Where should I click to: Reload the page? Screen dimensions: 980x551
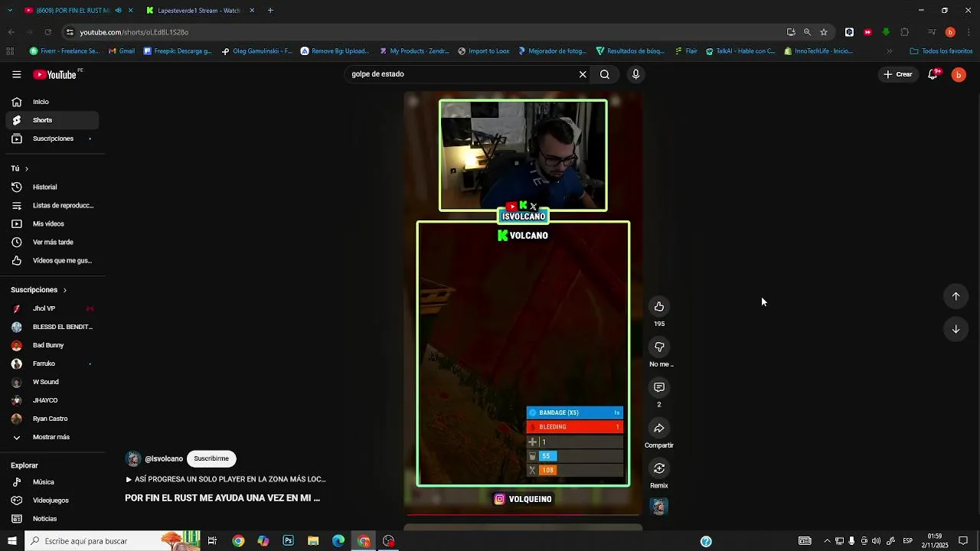[x=47, y=32]
